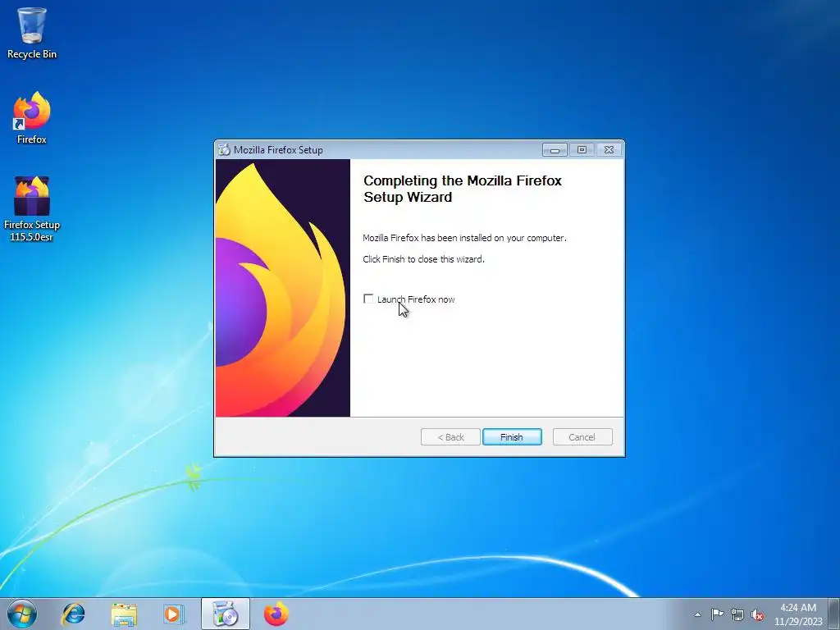
Task: Minimize the Mozilla Firefox Setup window
Action: pos(555,150)
